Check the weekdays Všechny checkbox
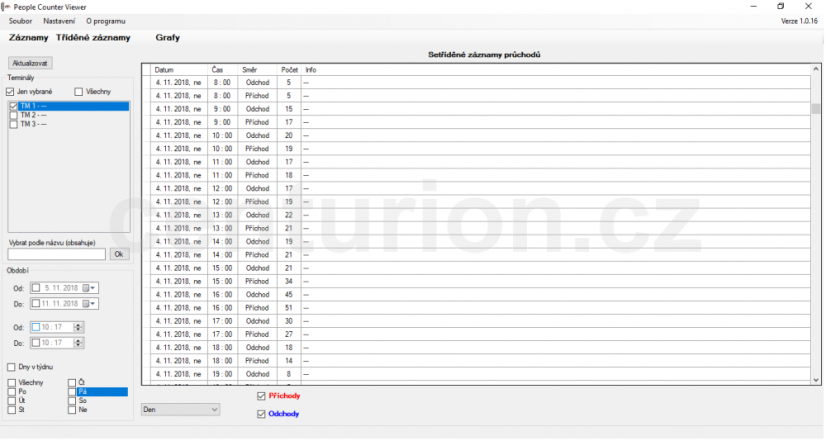Screen dimensions: 826x441 tap(12, 383)
